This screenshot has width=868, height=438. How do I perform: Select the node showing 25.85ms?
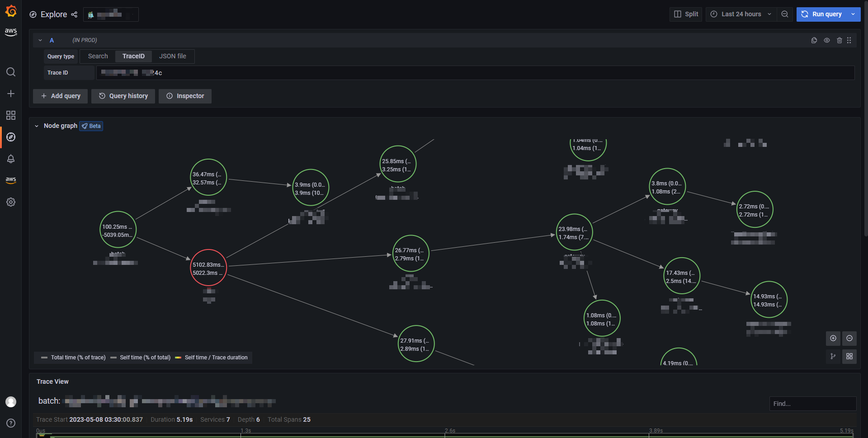[398, 164]
